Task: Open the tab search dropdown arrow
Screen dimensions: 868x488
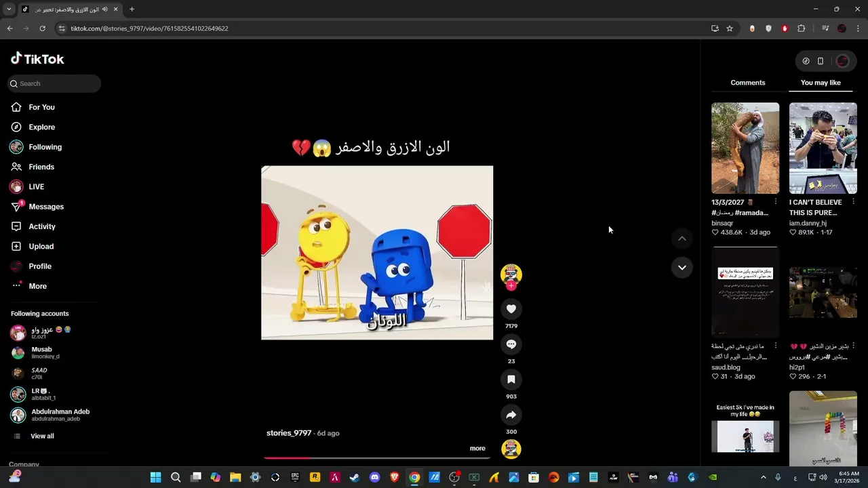Action: coord(9,9)
